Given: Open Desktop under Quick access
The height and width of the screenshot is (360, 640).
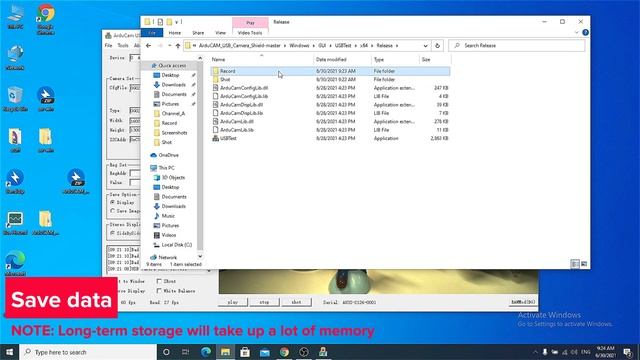Looking at the screenshot, I should pyautogui.click(x=170, y=75).
